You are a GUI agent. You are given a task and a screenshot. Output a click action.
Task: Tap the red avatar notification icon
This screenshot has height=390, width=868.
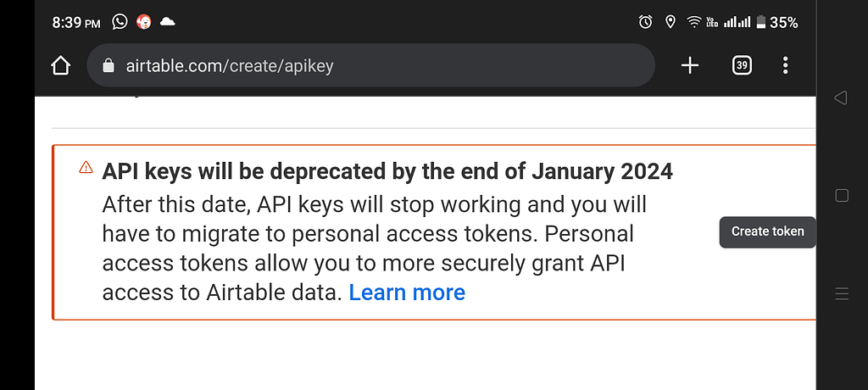[x=144, y=22]
